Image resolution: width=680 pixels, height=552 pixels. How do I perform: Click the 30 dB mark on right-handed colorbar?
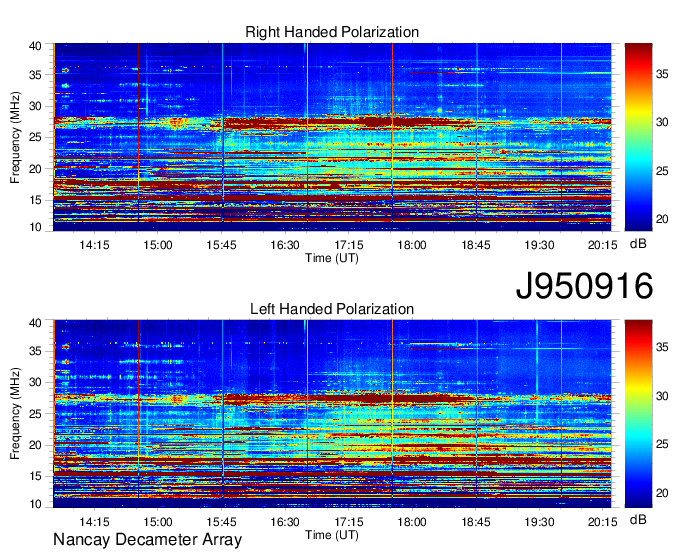coord(662,122)
